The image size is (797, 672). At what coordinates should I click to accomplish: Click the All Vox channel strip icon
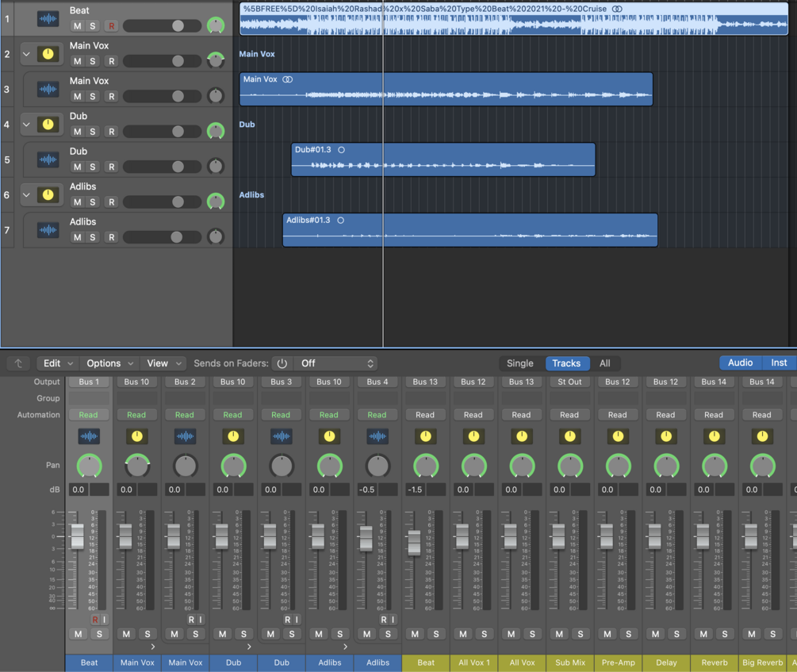click(x=522, y=436)
